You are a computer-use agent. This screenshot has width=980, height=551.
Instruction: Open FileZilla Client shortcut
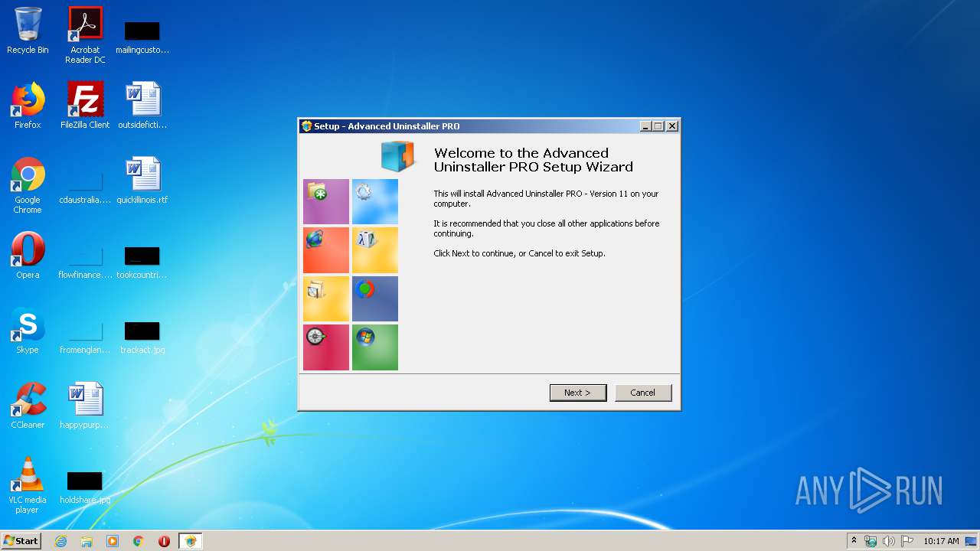[x=85, y=106]
